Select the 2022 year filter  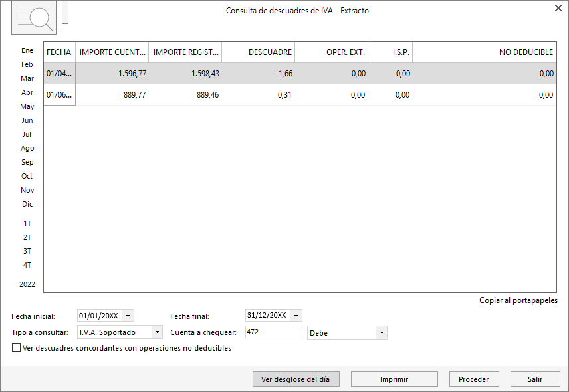coord(27,284)
